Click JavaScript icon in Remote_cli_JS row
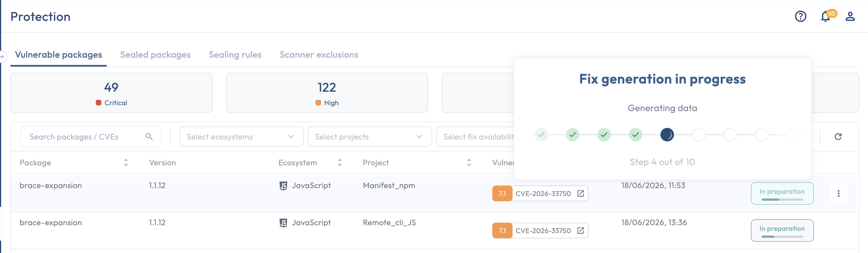The width and height of the screenshot is (868, 253). pos(283,223)
